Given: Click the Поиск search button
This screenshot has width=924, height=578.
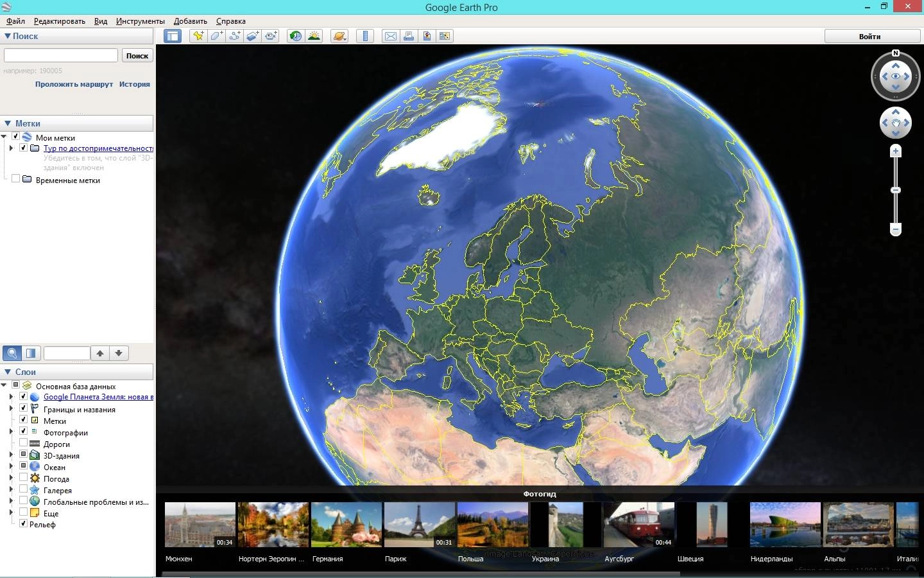Looking at the screenshot, I should (x=137, y=55).
